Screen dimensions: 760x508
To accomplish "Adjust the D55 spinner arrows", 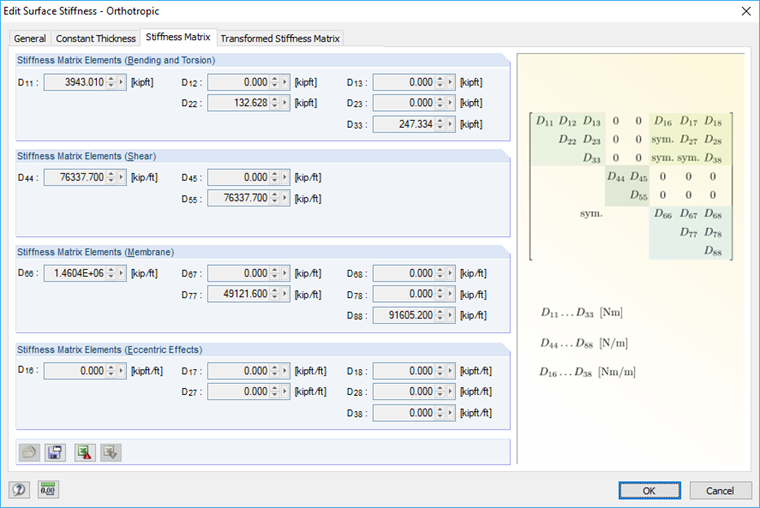I will [275, 198].
